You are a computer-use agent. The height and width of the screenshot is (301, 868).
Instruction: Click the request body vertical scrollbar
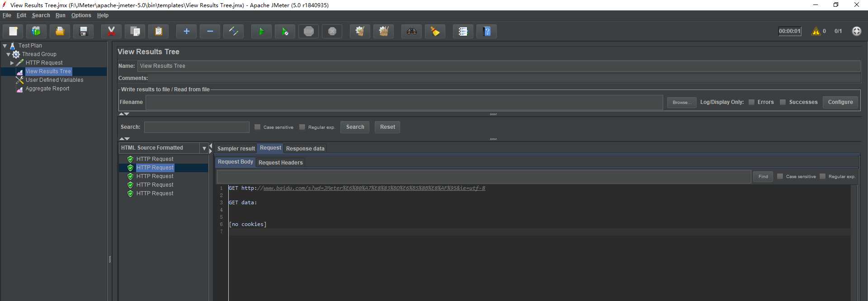(x=854, y=243)
